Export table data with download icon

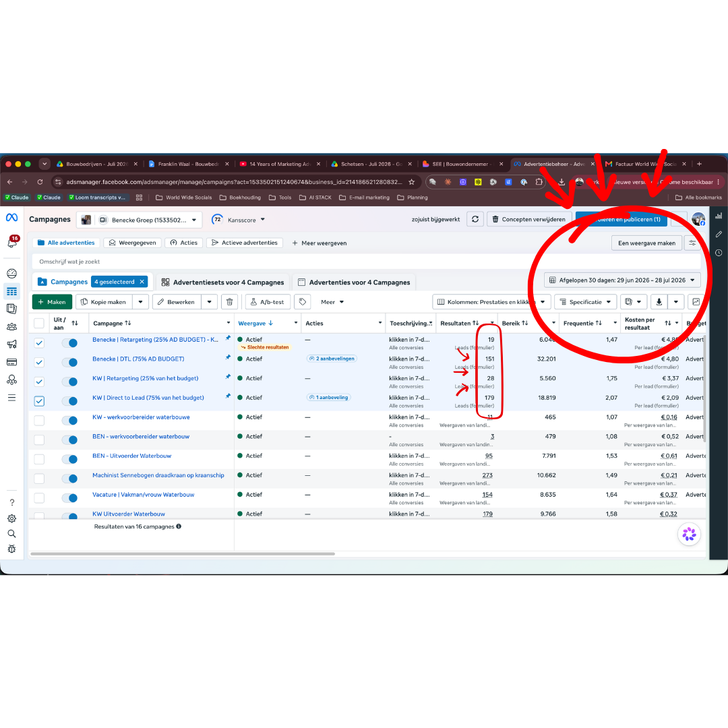tap(659, 302)
